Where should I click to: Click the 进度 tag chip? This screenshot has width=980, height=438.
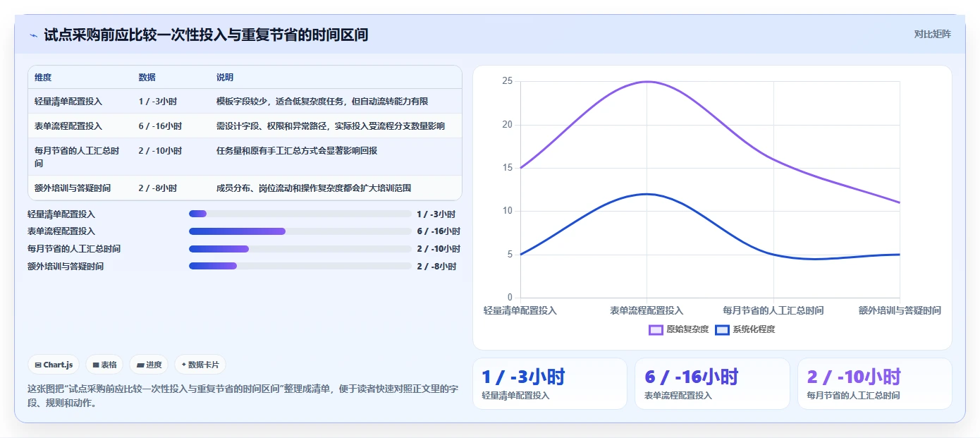149,365
